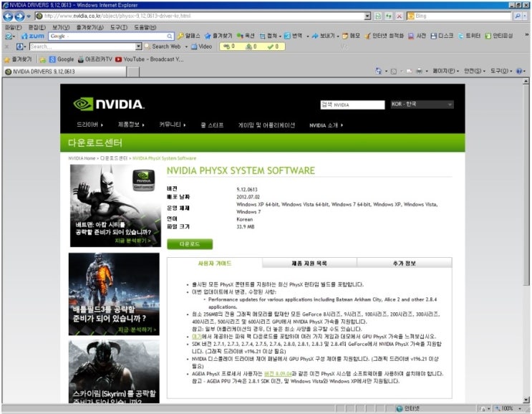Click the 번역 translate toolbar button

pos(293,36)
